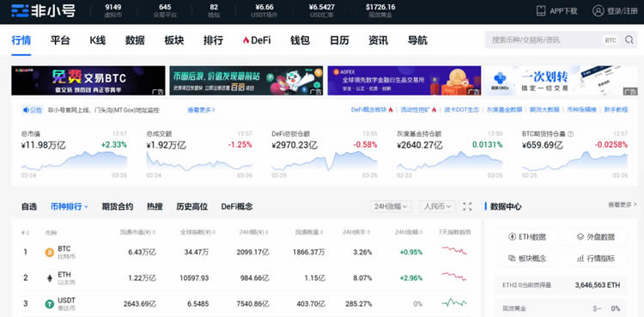Open the 总市值 chart card
This screenshot has width=644, height=317.
click(x=74, y=154)
